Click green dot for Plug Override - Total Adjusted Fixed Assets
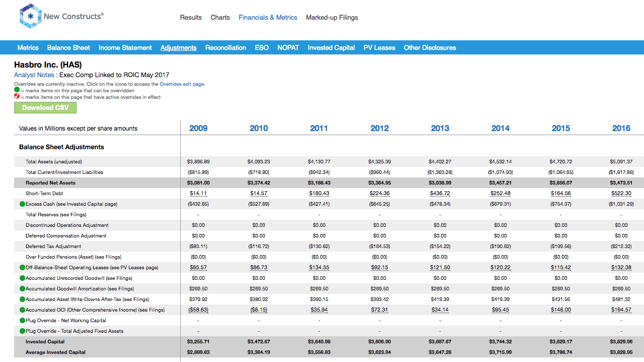The height and width of the screenshot is (362, 644). (22, 331)
